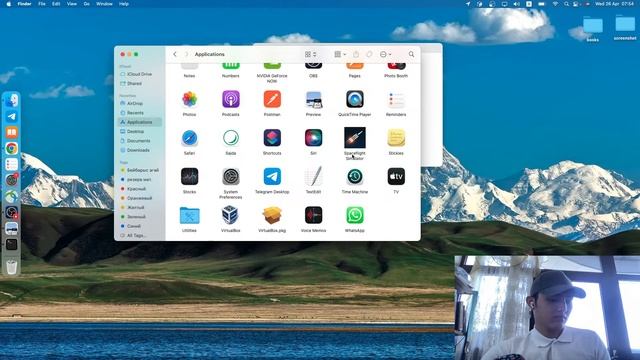Select Telegram Desktop in the Finder window
This screenshot has width=640, height=360.
tap(272, 177)
